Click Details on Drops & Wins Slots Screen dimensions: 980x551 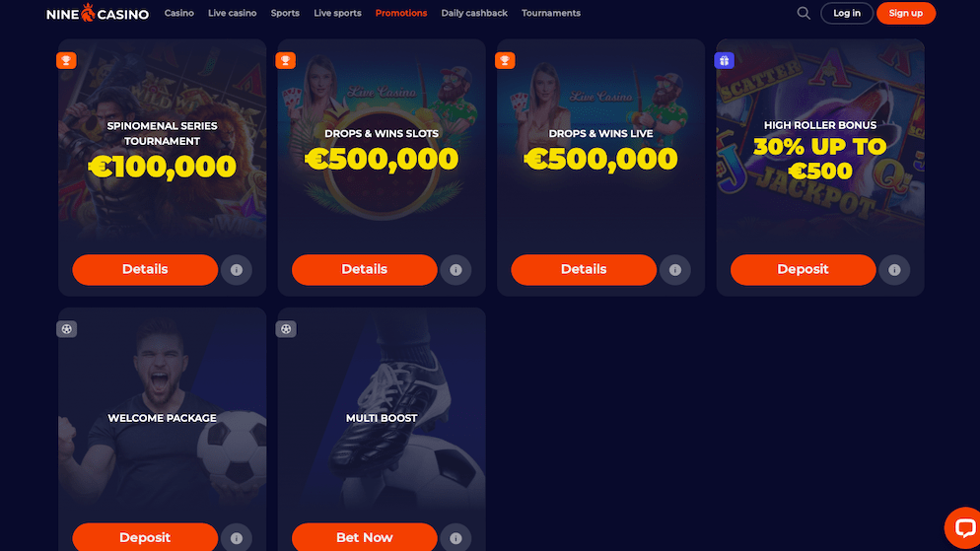click(365, 270)
